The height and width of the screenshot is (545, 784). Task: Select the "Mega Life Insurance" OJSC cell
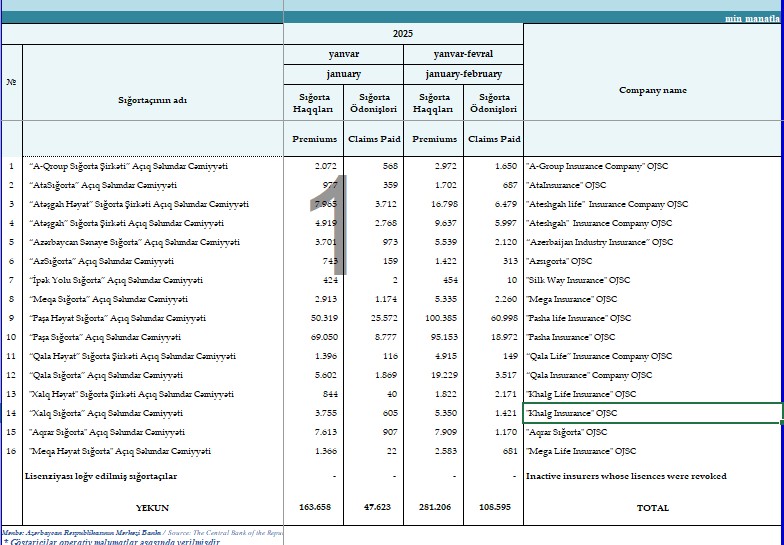pyautogui.click(x=582, y=451)
